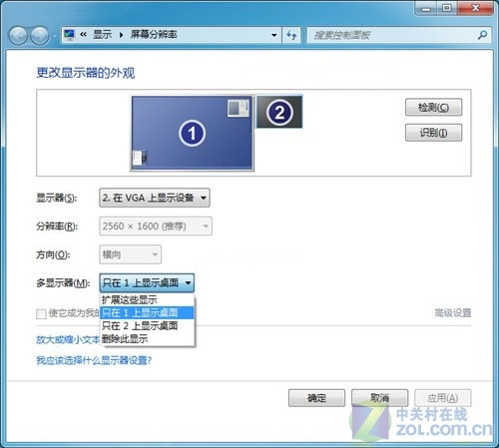Image resolution: width=499 pixels, height=448 pixels.
Task: Click the refresh arrows beside address bar
Action: (291, 35)
